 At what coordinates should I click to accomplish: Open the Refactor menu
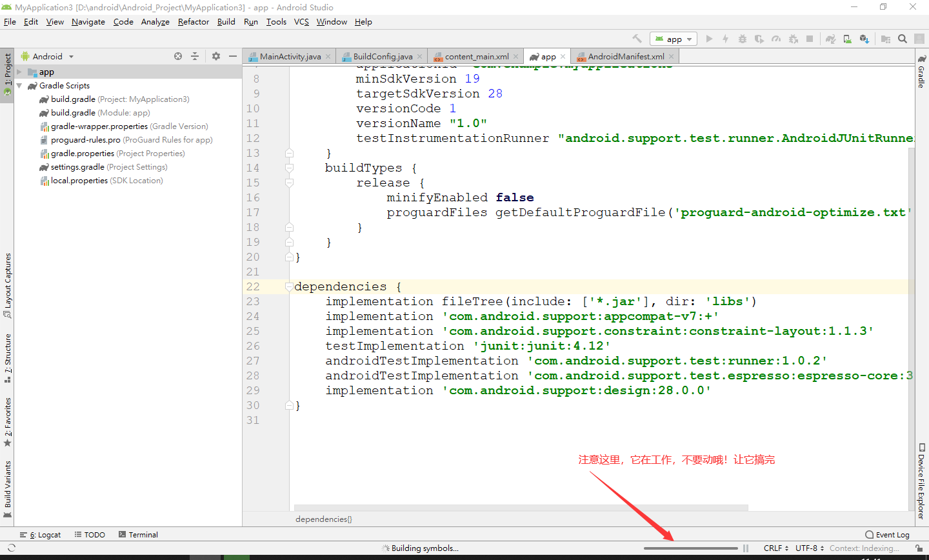pos(194,22)
